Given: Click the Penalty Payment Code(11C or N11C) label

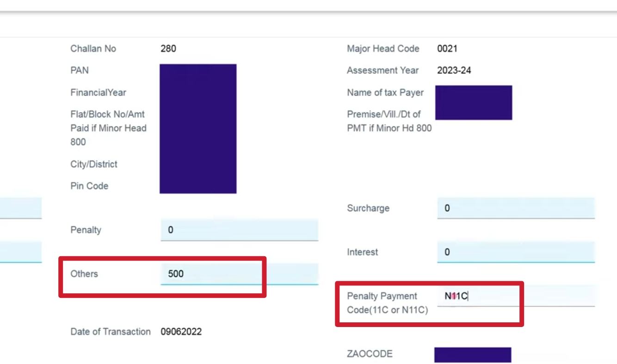Looking at the screenshot, I should (388, 303).
